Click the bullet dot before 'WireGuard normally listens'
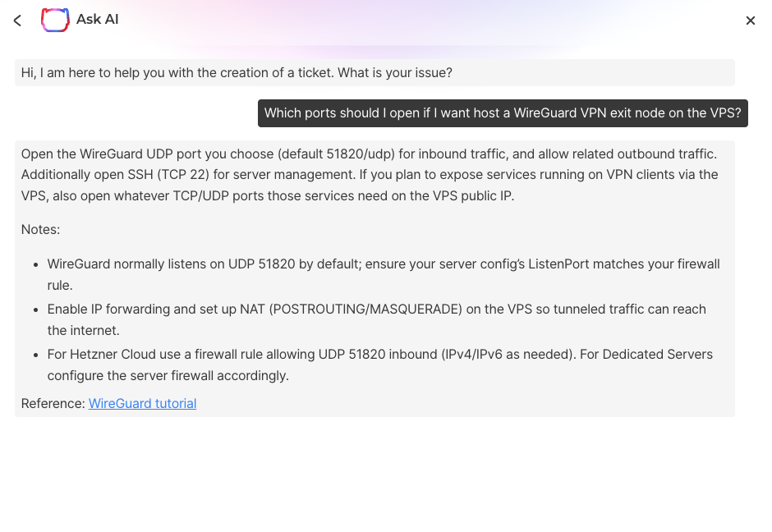Viewport: 772px width, 532px height. [36, 265]
